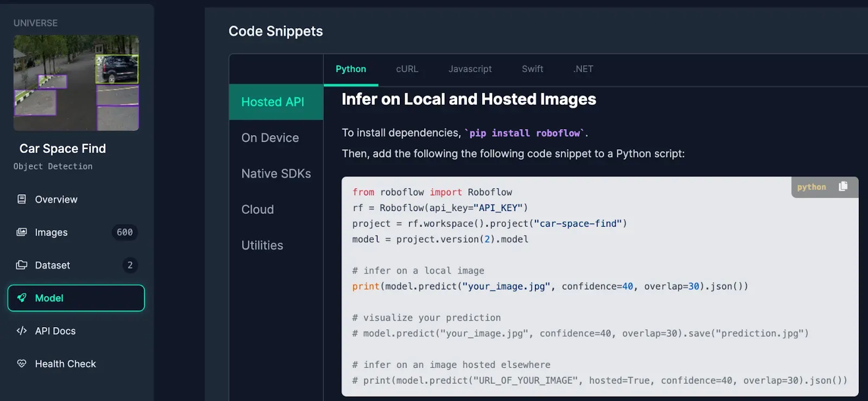The image size is (868, 401).
Task: Click the Dataset folder icon
Action: tap(22, 265)
